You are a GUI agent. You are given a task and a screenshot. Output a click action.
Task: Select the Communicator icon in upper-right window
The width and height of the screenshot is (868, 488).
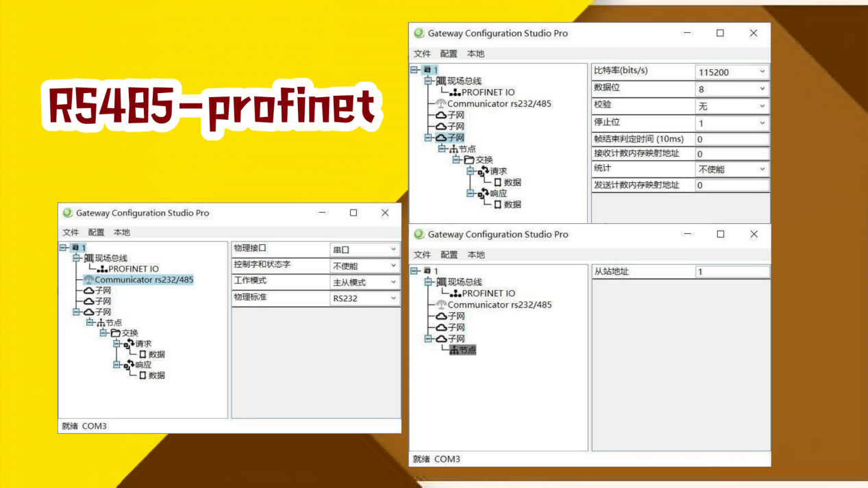[441, 103]
